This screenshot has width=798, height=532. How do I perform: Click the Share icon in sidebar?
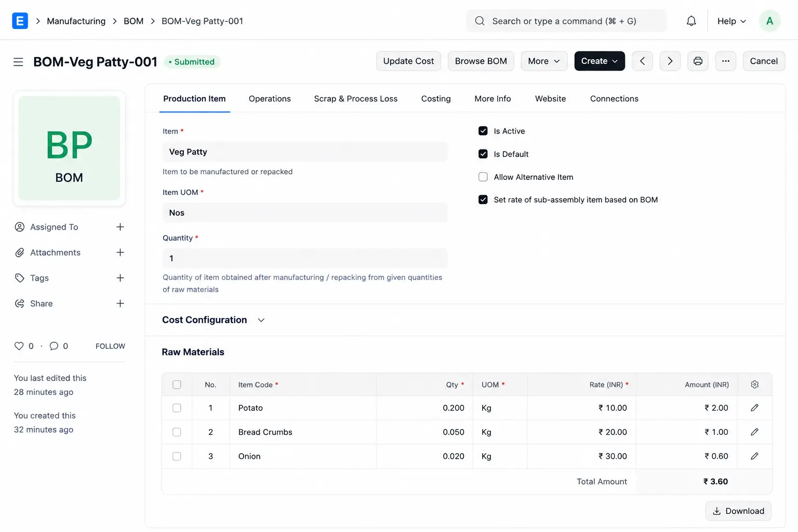[x=20, y=303]
